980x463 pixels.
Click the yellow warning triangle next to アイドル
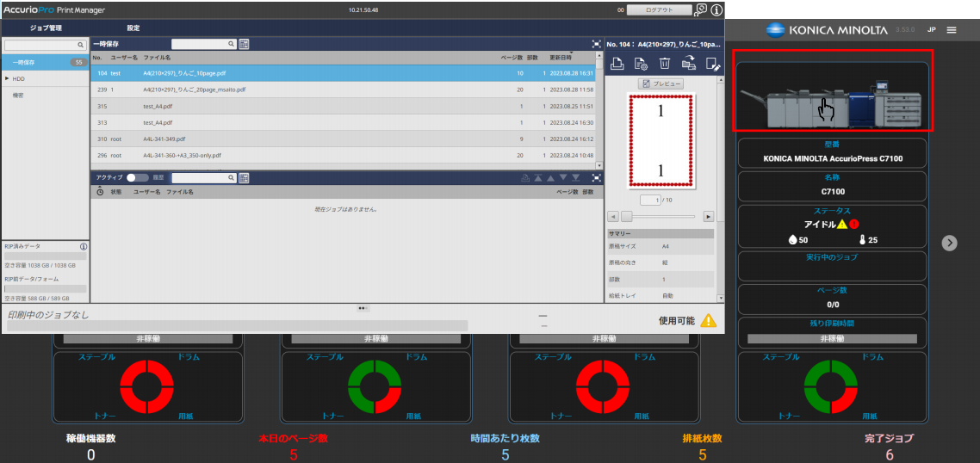coord(842,225)
